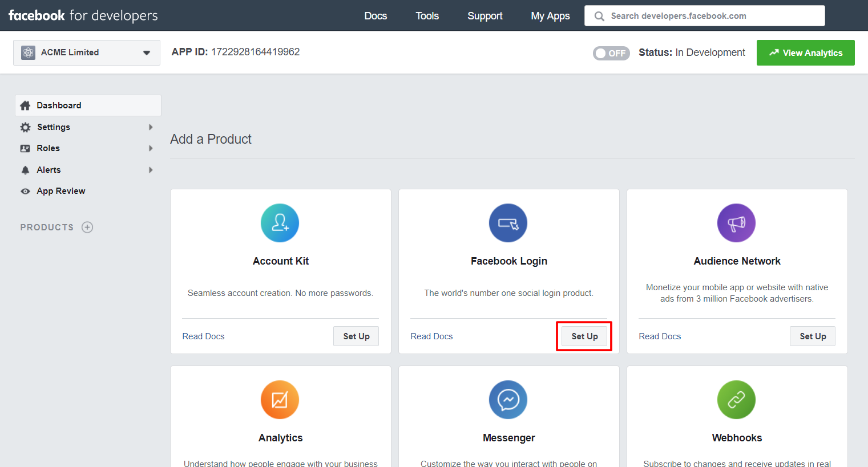Click the Analytics card title

coord(280,438)
